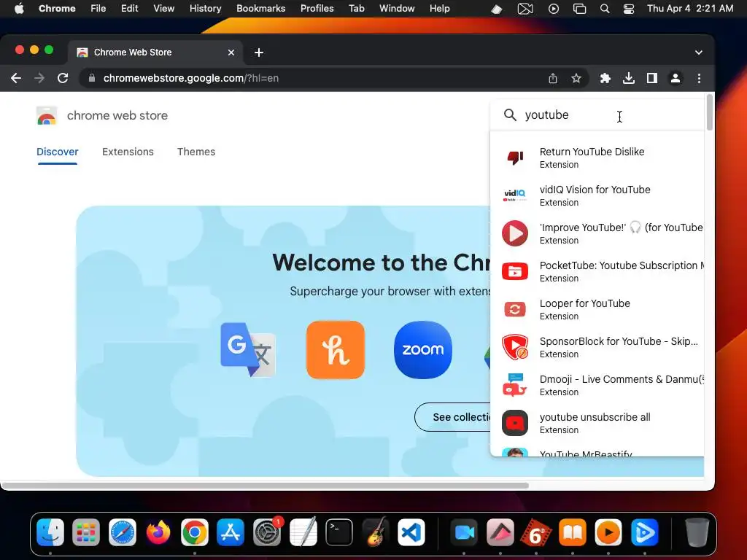The image size is (747, 560).
Task: Click the vertical page scrollbar
Action: (x=710, y=112)
